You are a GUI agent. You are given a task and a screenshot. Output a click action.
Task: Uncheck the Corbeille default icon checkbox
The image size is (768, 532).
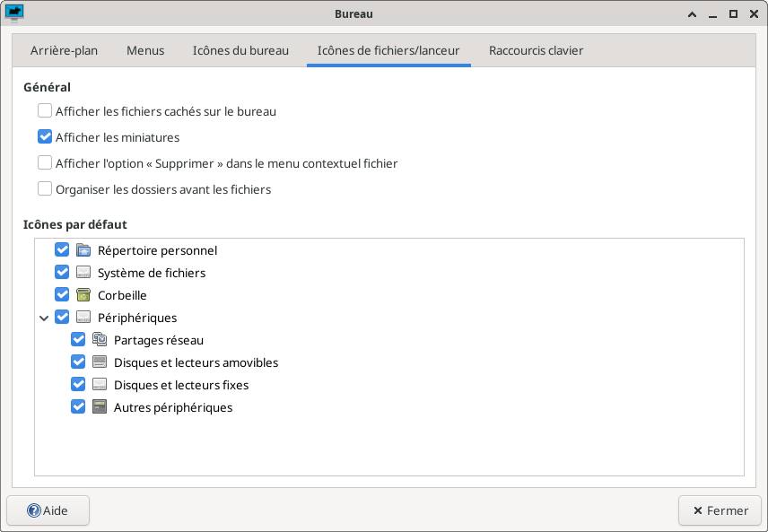[62, 295]
